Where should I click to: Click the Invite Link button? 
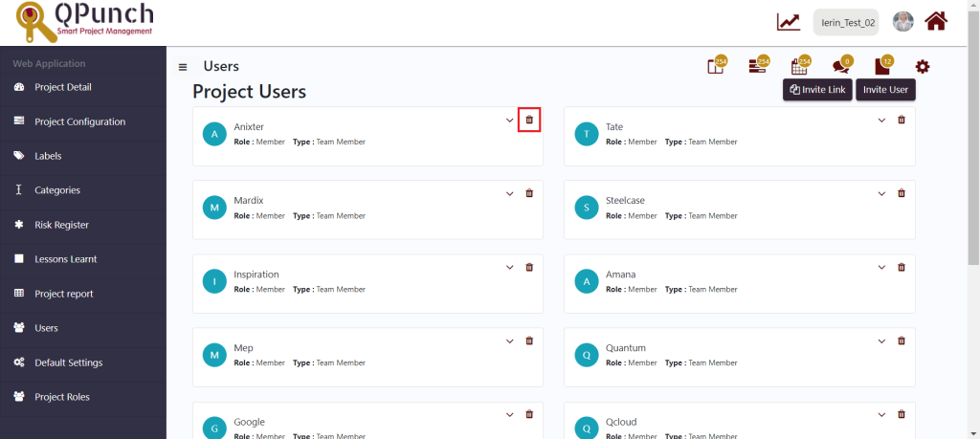(x=817, y=89)
